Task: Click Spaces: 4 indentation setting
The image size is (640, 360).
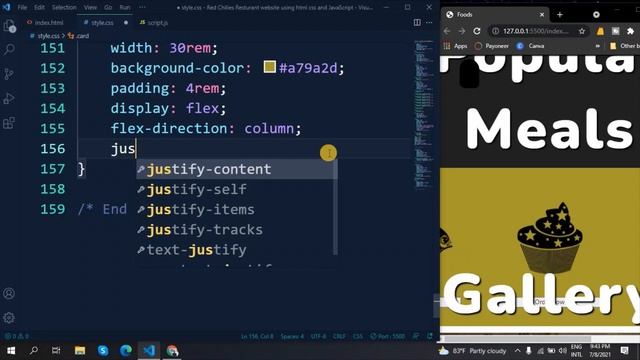Action: 292,336
